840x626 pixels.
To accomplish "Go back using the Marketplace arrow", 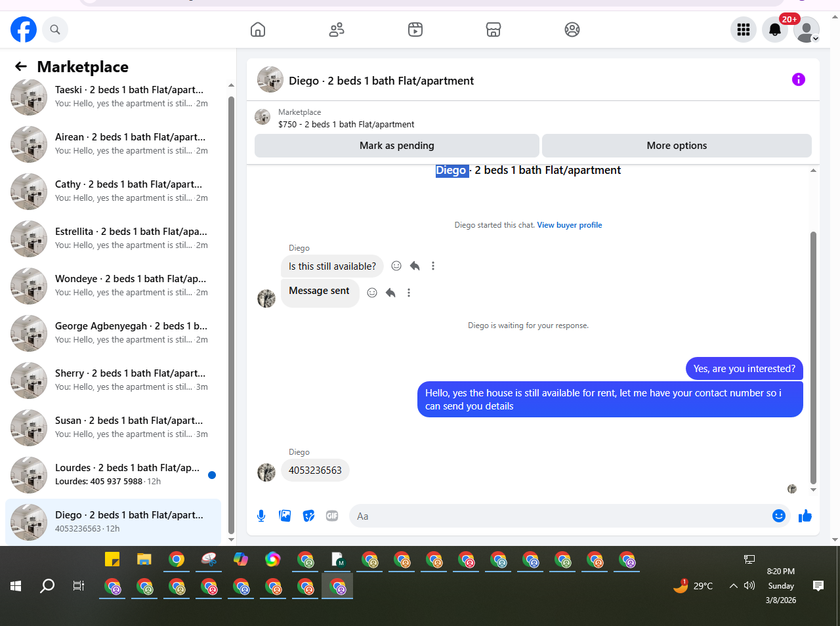I will (21, 66).
